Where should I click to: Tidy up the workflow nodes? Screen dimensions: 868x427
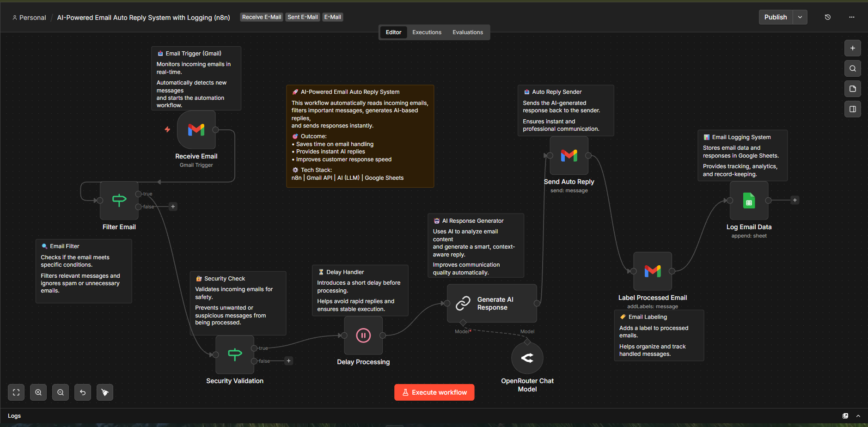pos(105,392)
